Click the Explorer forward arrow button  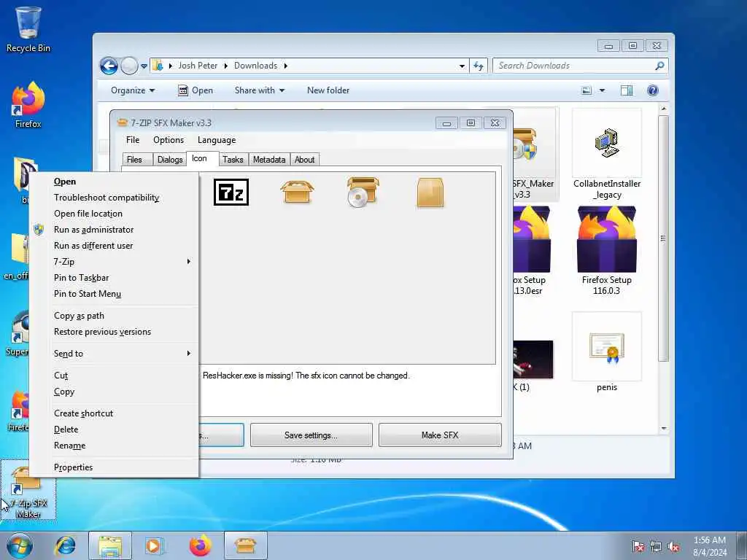pyautogui.click(x=129, y=66)
